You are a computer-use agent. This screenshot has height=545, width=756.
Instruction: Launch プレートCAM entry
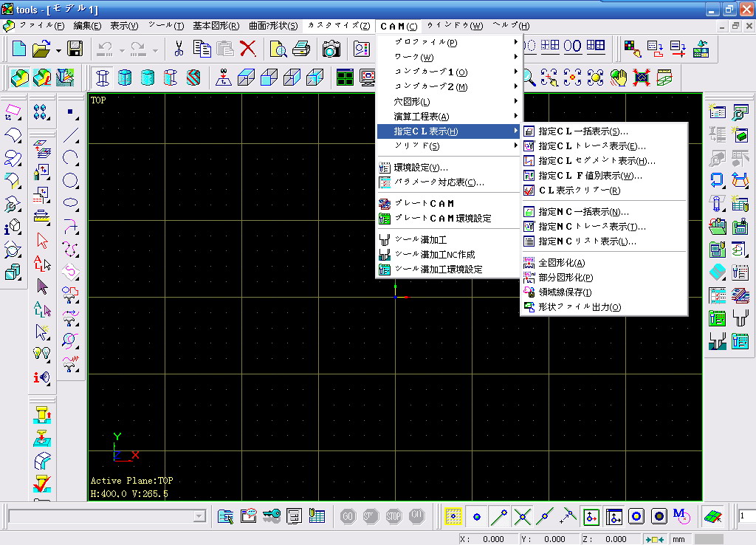(447, 204)
